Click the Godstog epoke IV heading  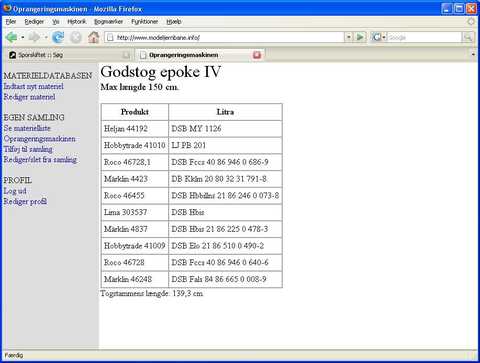pyautogui.click(x=161, y=72)
